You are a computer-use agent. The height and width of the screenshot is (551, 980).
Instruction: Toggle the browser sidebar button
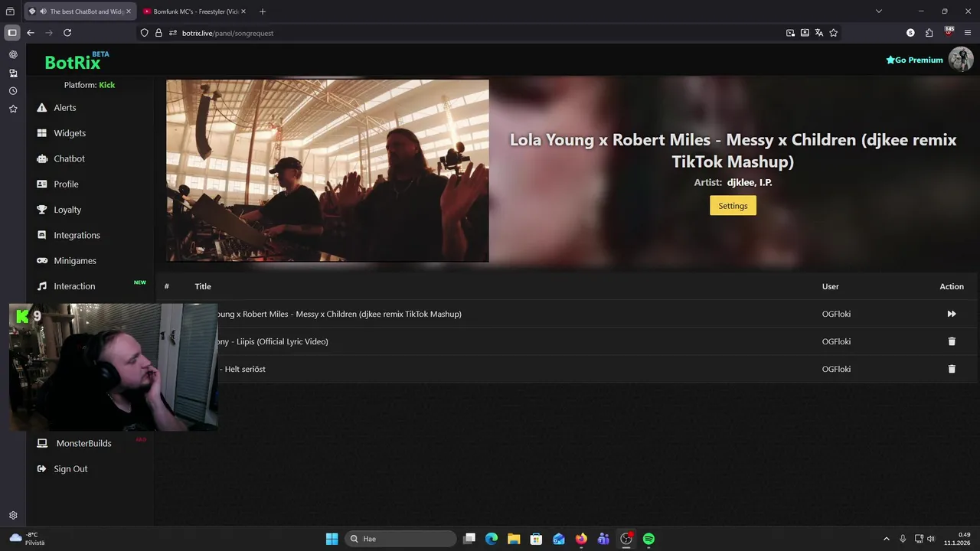(x=11, y=33)
